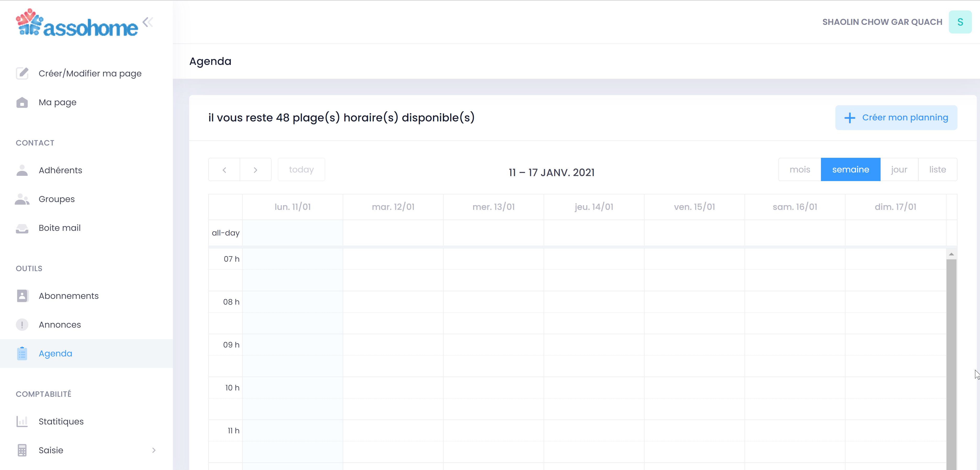This screenshot has height=470, width=980.
Task: Open Boite mail via the inbox icon
Action: tap(22, 228)
